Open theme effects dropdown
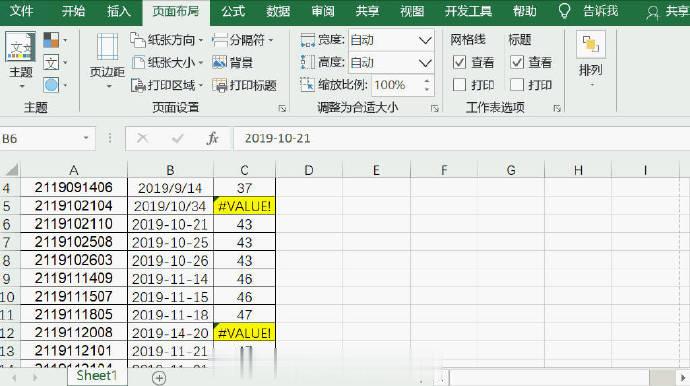Screen dimensions: 690x386 [55, 85]
